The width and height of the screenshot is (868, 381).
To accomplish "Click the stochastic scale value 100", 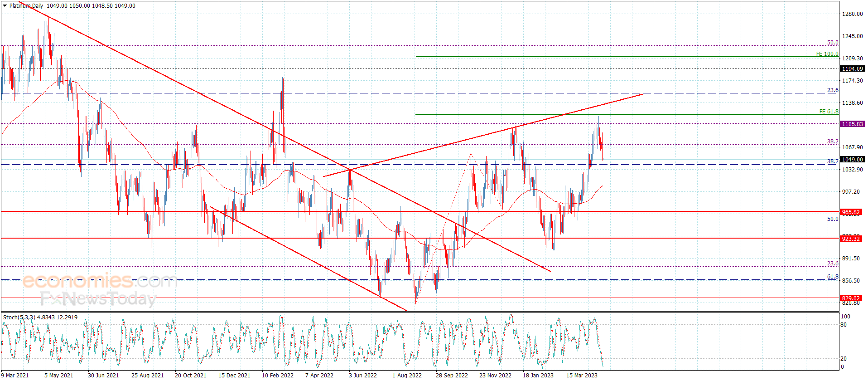I will 845,316.
